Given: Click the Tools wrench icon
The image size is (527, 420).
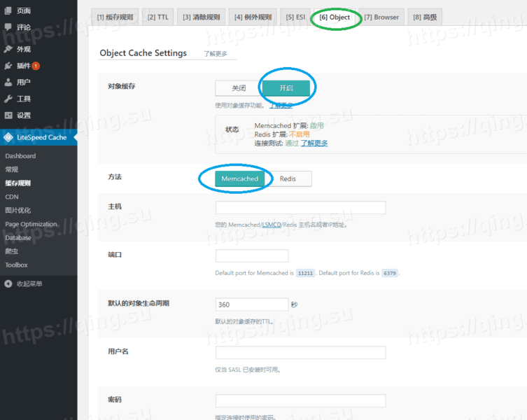Looking at the screenshot, I should (x=8, y=99).
